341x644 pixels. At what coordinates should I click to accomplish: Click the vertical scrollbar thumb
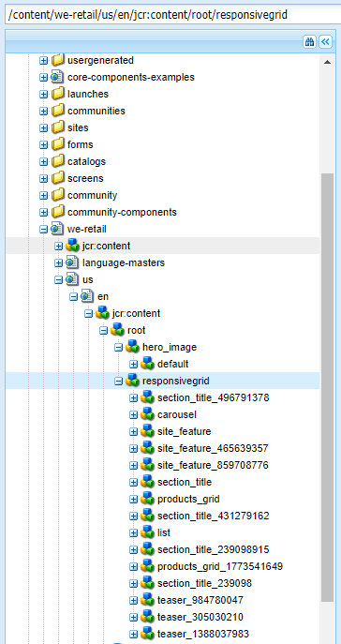pyautogui.click(x=327, y=387)
